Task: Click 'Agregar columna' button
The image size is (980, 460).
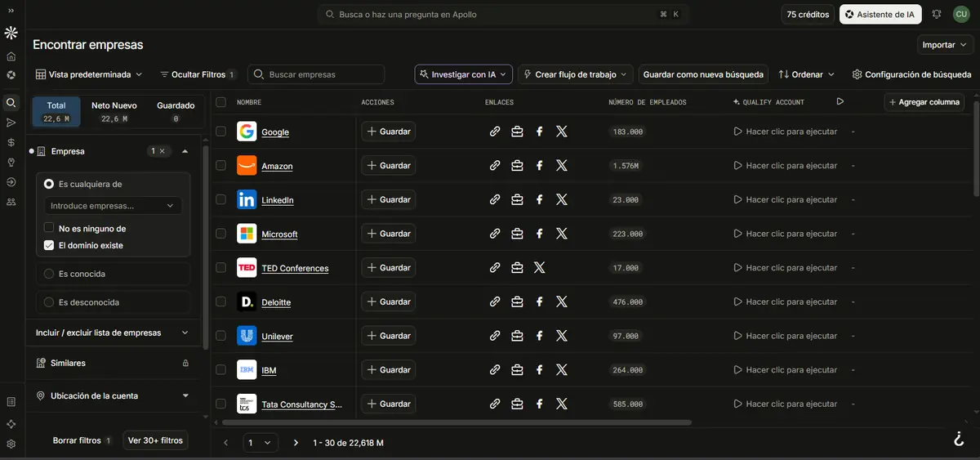Action: tap(924, 101)
